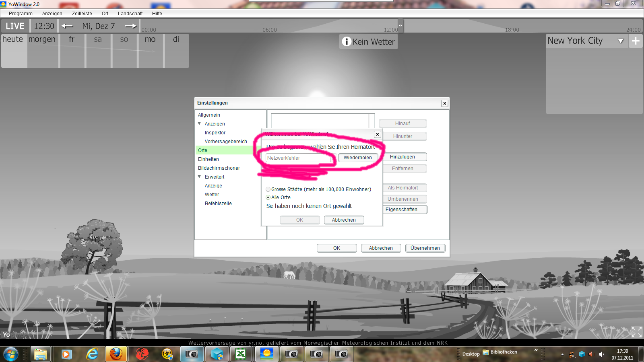Screen dimensions: 644x362
Task: Toggle fullscreen via corner arrows icon
Action: 636,331
